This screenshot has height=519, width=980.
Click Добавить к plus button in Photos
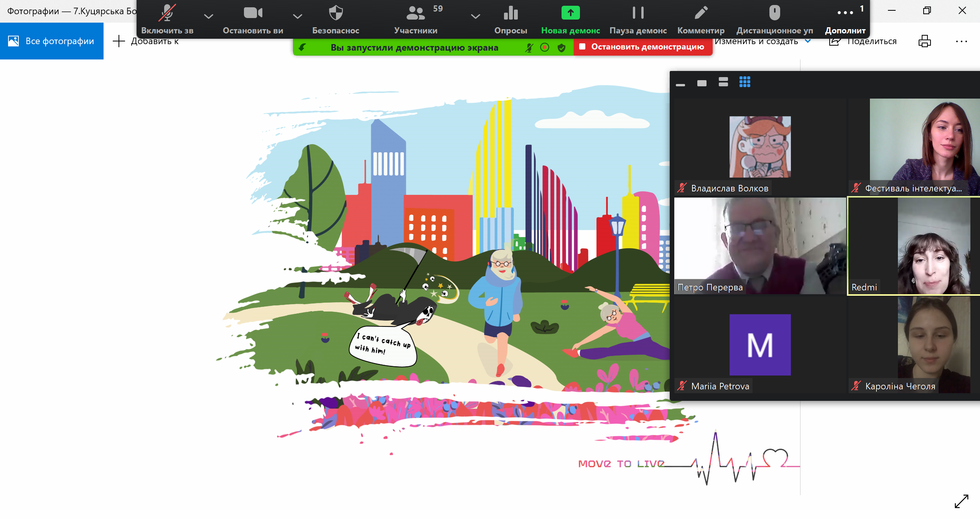(119, 41)
